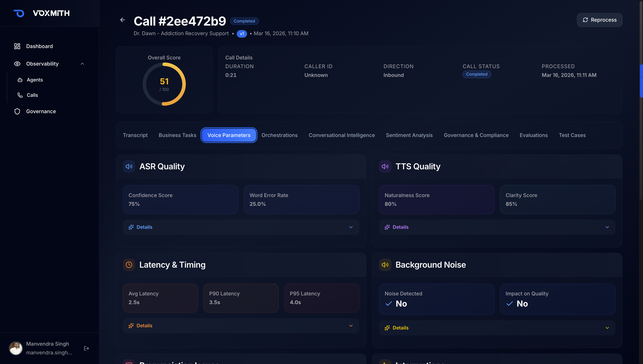Image resolution: width=643 pixels, height=364 pixels.
Task: Click the Manvendra Singh profile avatar
Action: point(16,348)
